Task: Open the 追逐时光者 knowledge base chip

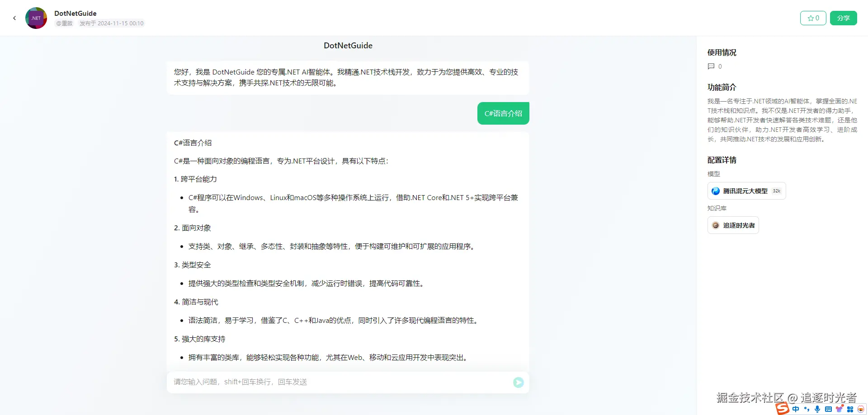Action: (733, 225)
